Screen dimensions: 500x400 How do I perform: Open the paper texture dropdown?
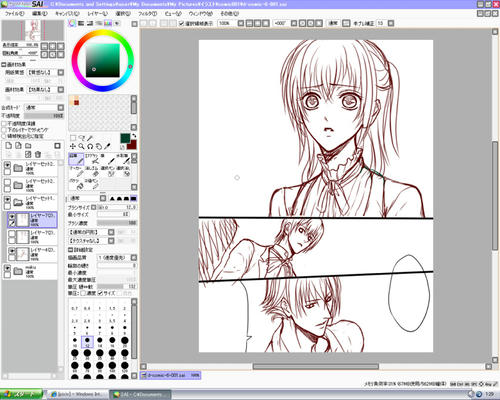click(x=61, y=72)
